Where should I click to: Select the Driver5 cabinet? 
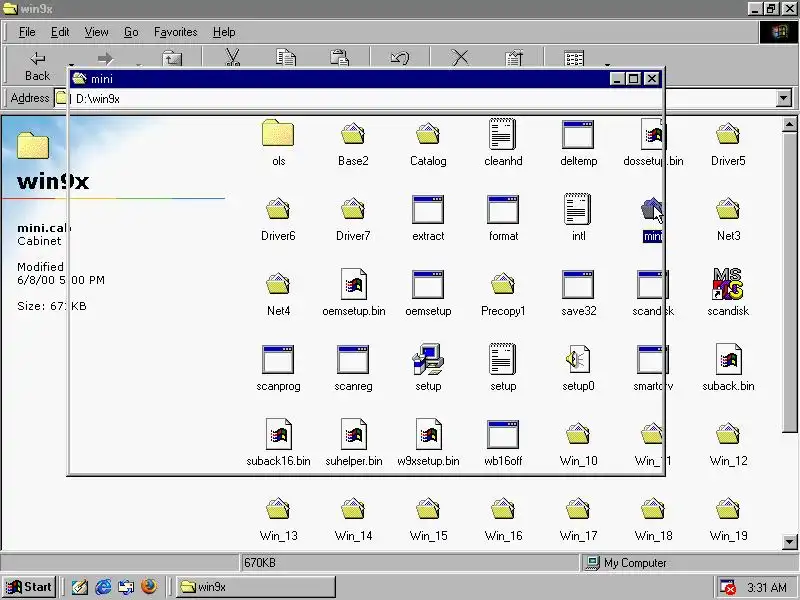[x=728, y=143]
